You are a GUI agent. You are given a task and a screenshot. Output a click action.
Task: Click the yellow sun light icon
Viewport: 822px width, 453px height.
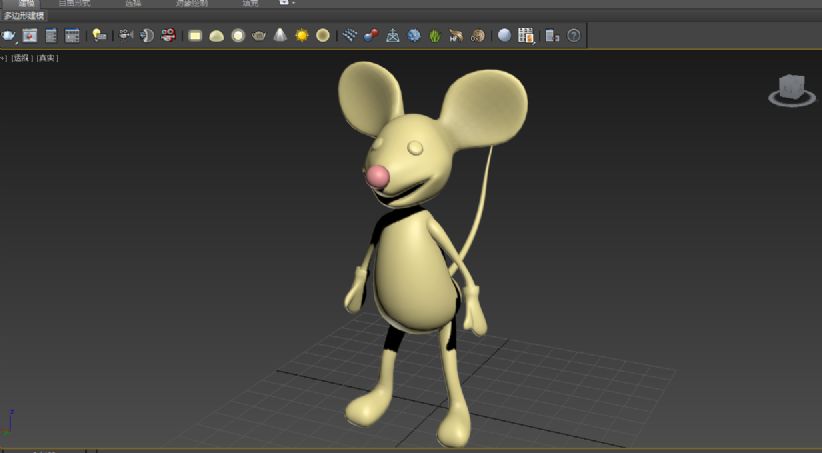tap(302, 36)
